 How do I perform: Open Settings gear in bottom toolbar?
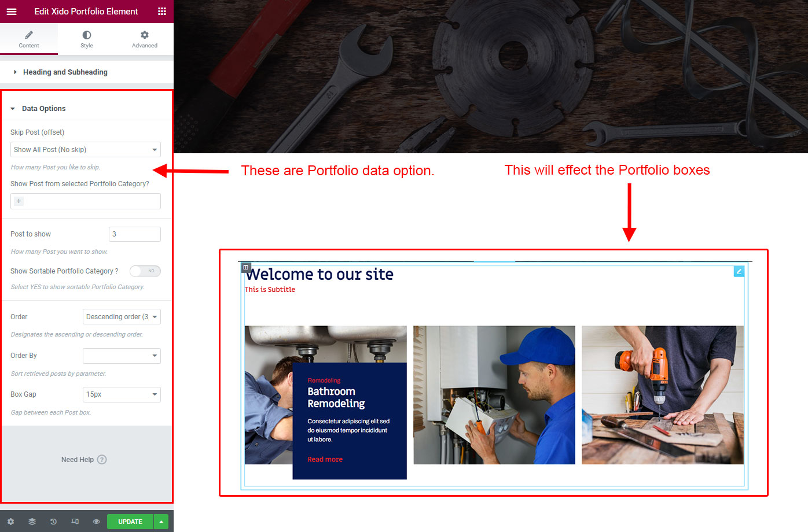(x=10, y=522)
